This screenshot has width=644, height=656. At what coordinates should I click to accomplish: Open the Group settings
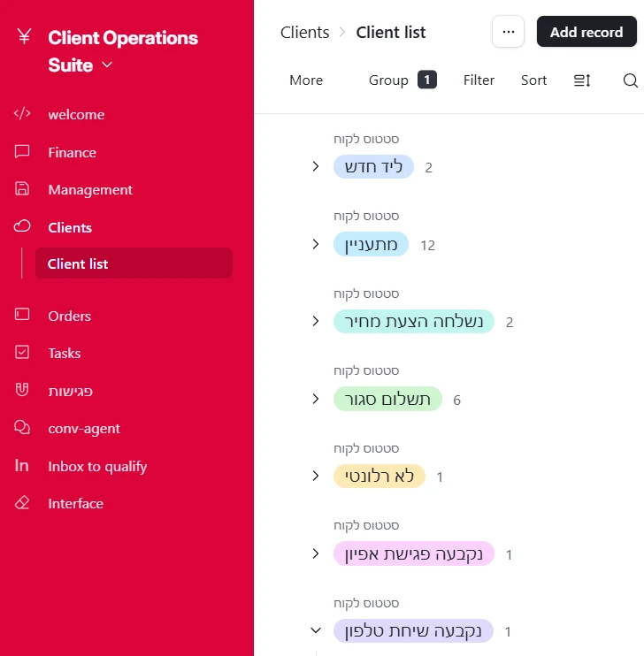click(x=388, y=80)
